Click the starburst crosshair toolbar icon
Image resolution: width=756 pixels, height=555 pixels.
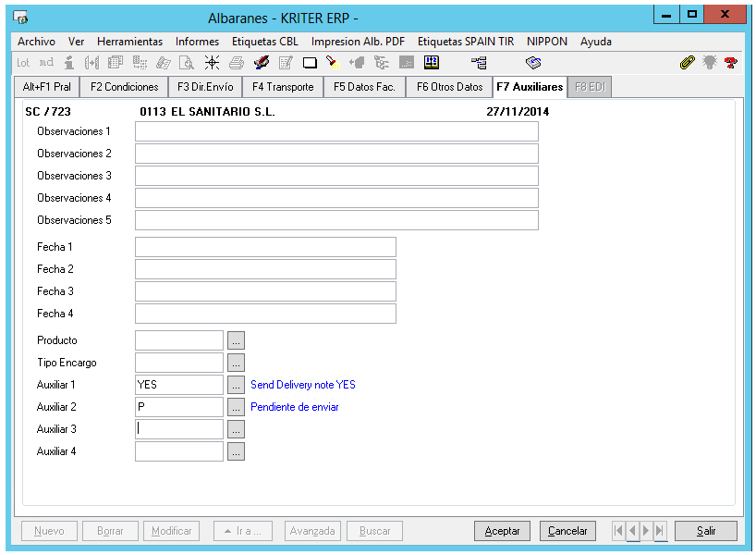[212, 63]
